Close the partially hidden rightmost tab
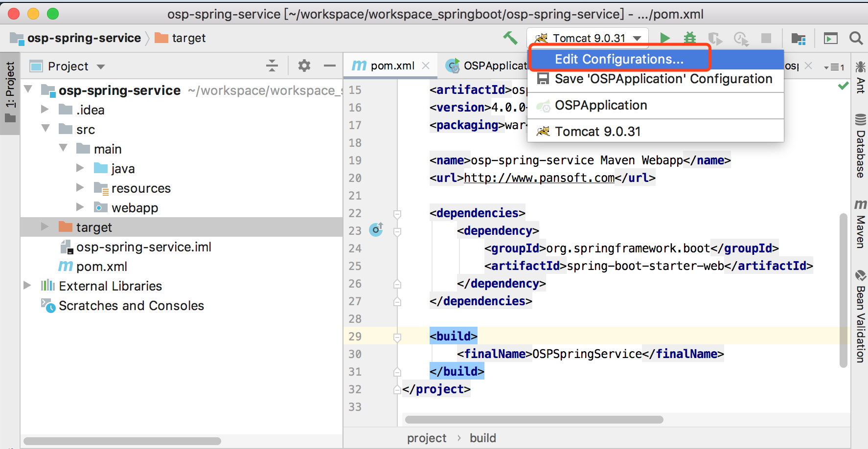Screen dimensions: 868x449 (808, 66)
